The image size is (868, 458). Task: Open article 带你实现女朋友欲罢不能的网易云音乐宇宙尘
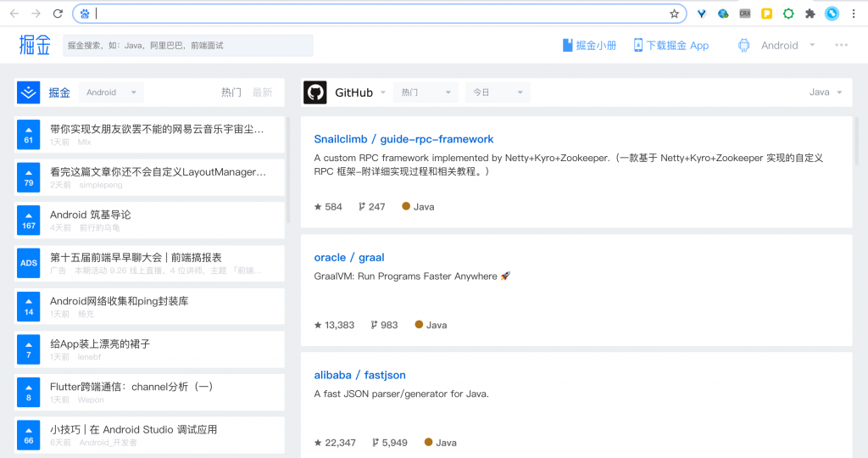coord(157,129)
